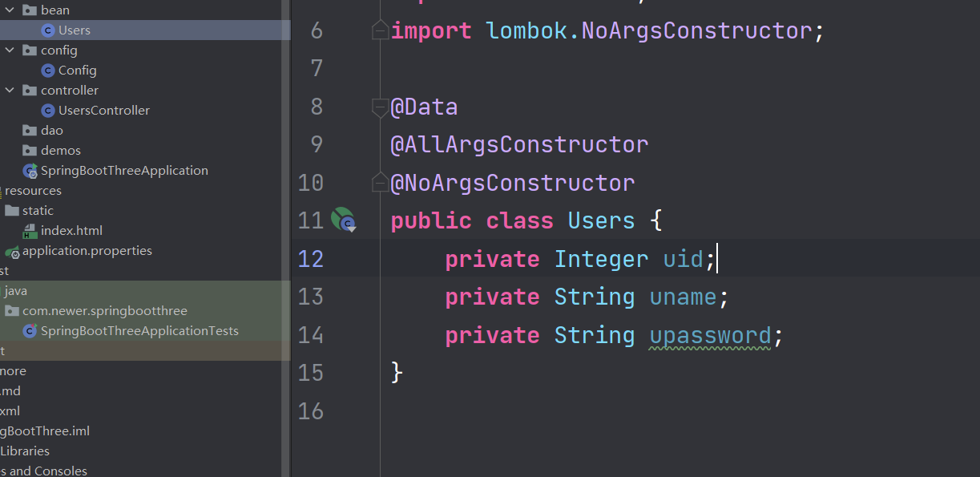Image resolution: width=980 pixels, height=477 pixels.
Task: Click the Config class file icon
Action: click(48, 71)
